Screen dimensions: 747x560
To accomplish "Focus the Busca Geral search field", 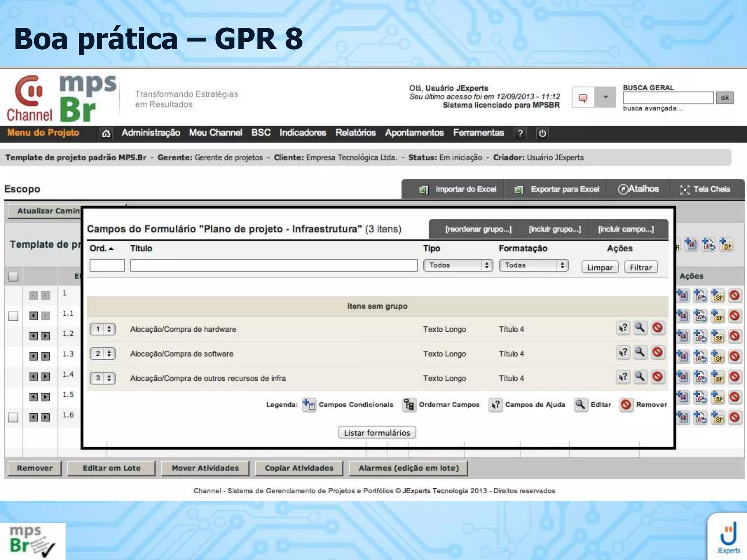I will point(668,98).
